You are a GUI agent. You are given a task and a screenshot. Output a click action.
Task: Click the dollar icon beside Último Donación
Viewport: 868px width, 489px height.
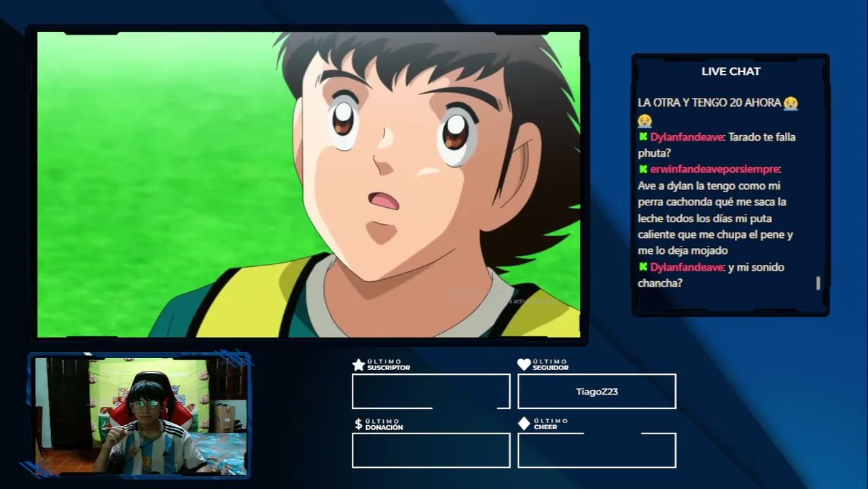(359, 424)
